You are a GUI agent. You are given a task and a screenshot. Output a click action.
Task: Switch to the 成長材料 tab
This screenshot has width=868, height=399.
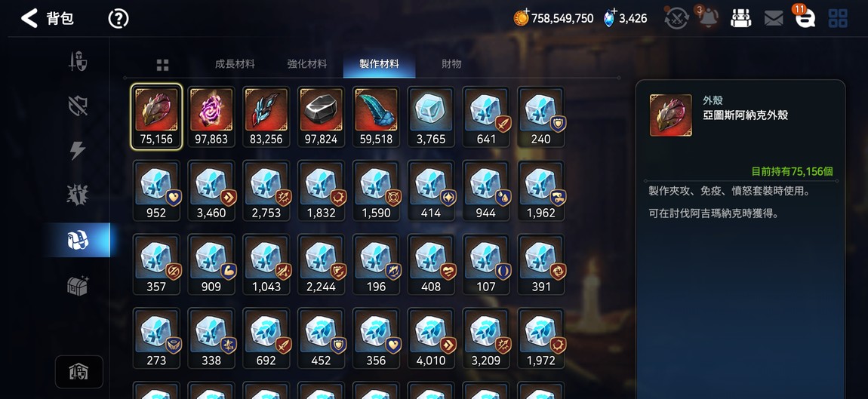click(235, 63)
